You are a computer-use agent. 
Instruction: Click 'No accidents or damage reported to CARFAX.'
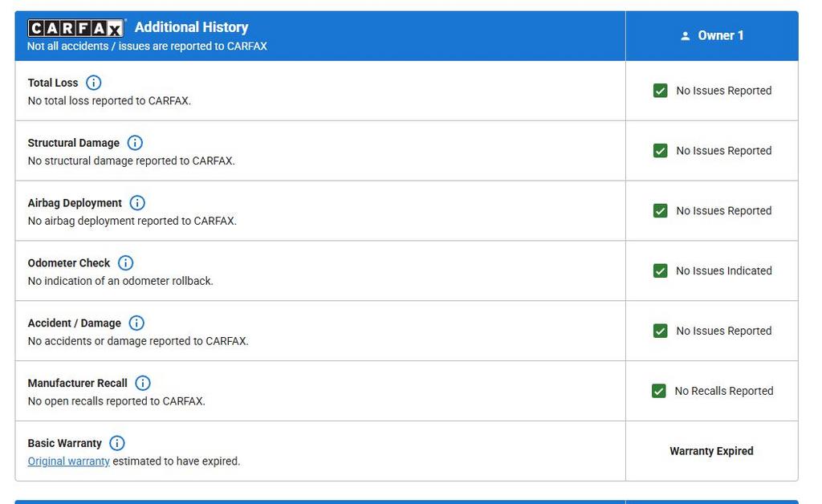(x=138, y=341)
